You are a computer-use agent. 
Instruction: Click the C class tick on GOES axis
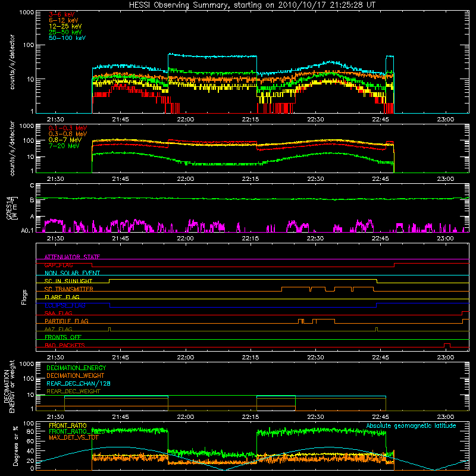point(32,186)
